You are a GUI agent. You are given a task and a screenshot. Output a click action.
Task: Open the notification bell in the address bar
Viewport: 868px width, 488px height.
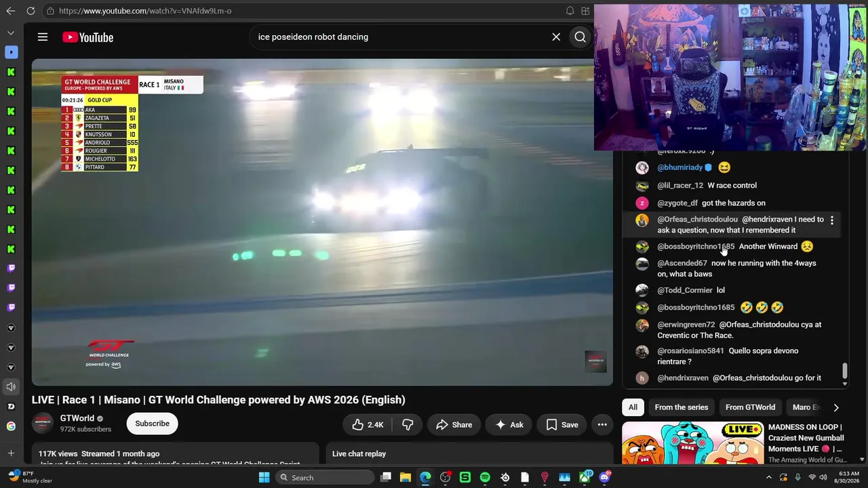pos(570,11)
